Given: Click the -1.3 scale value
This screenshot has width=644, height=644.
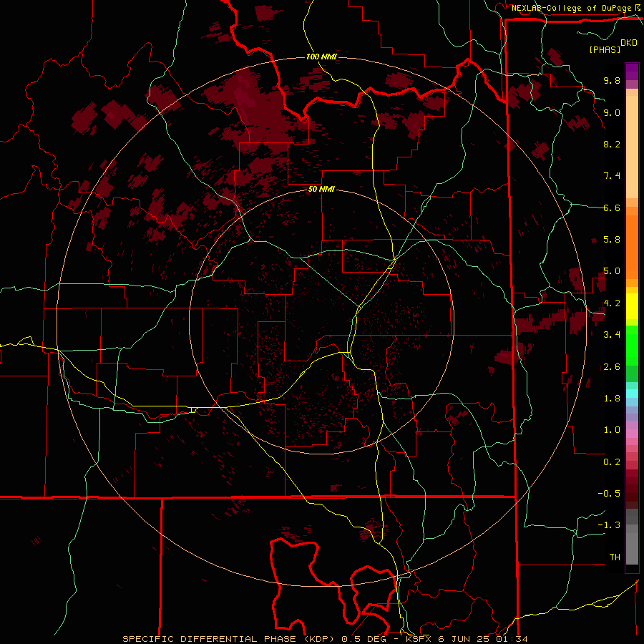Looking at the screenshot, I should pyautogui.click(x=609, y=525).
